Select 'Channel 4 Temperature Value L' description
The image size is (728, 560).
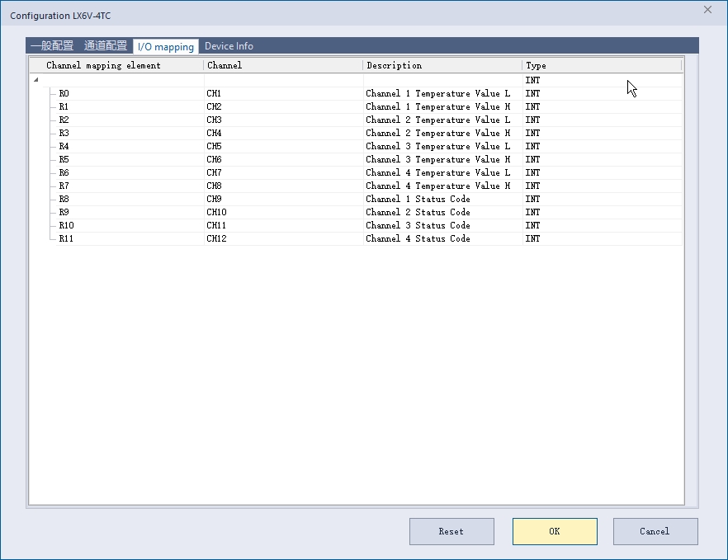437,172
